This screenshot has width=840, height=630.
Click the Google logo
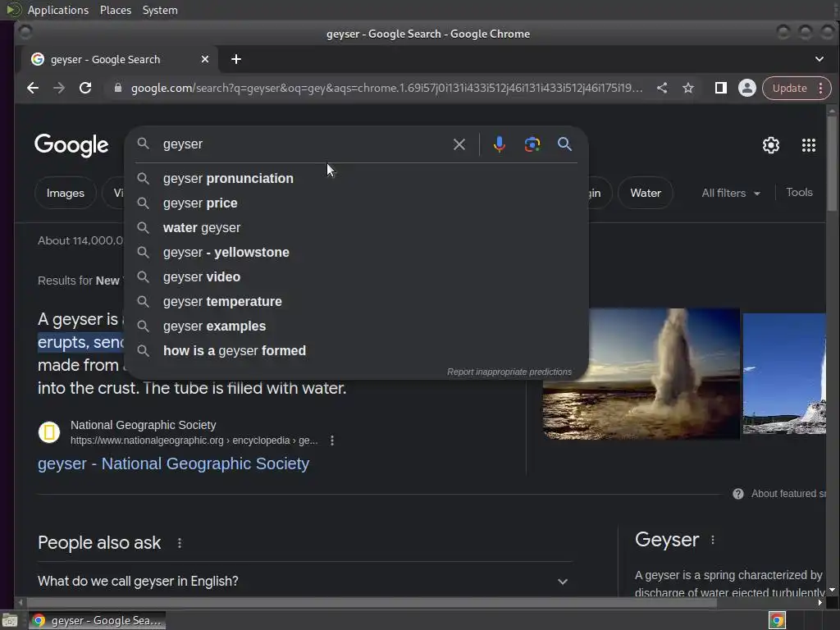[71, 145]
